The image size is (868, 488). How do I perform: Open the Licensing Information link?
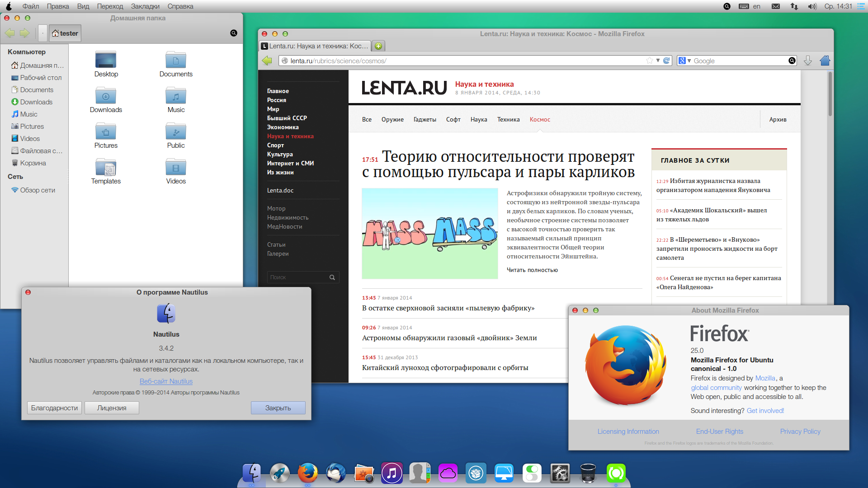pyautogui.click(x=628, y=432)
